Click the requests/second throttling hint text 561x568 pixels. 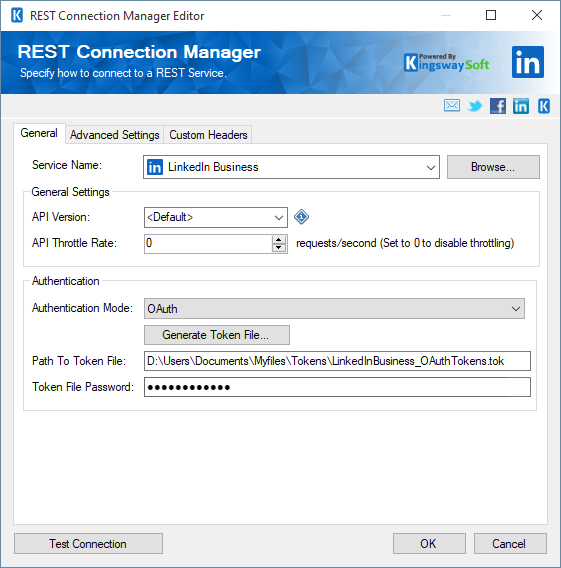[405, 243]
